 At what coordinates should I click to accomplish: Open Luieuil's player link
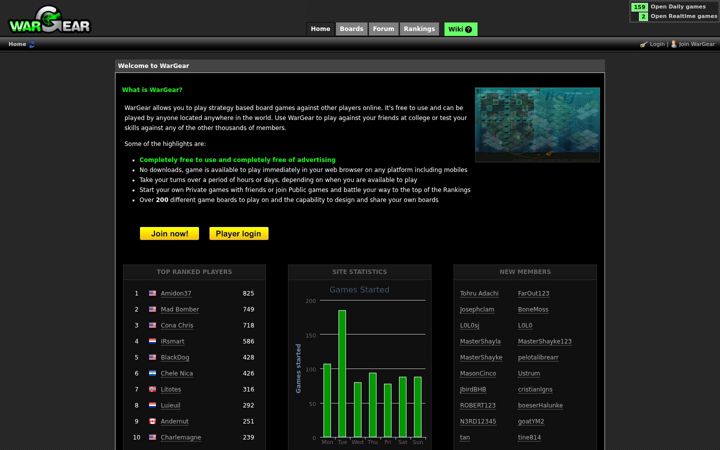tap(170, 406)
